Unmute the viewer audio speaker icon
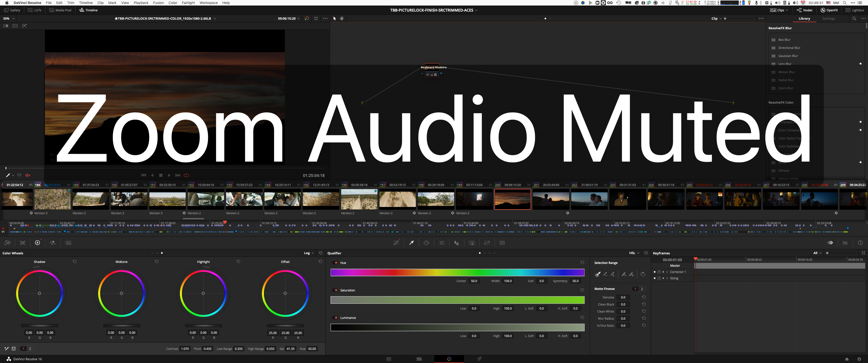 tap(28, 175)
